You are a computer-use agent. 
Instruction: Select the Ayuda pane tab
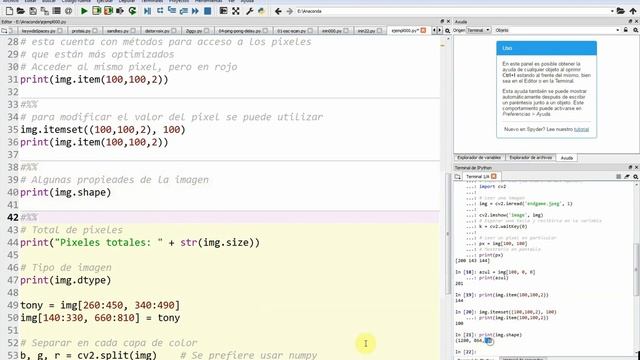tap(567, 158)
